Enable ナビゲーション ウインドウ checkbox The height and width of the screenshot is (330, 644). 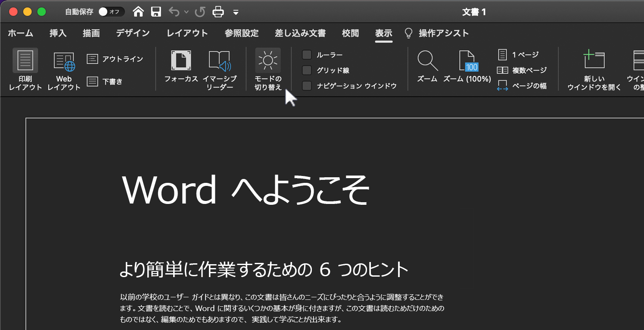[307, 86]
